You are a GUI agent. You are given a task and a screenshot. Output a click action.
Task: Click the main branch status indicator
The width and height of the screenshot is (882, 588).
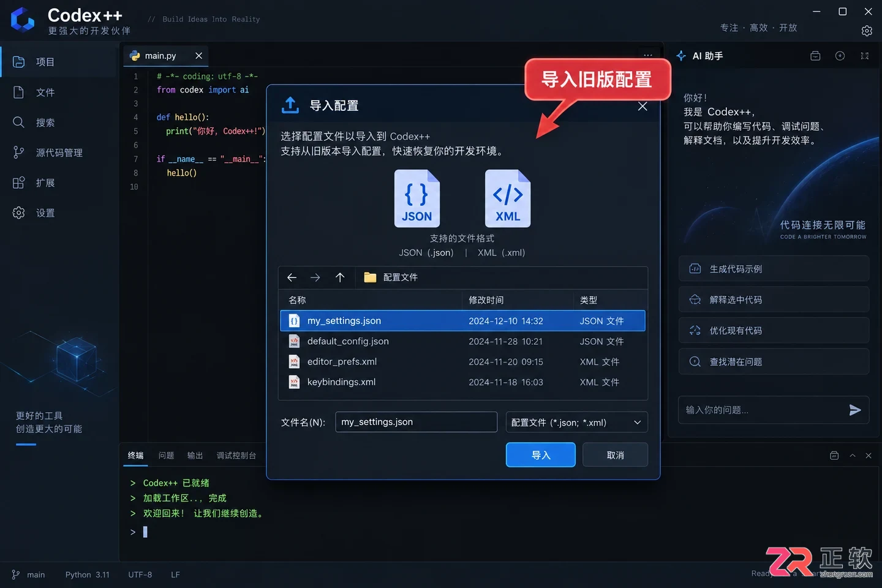pos(28,575)
